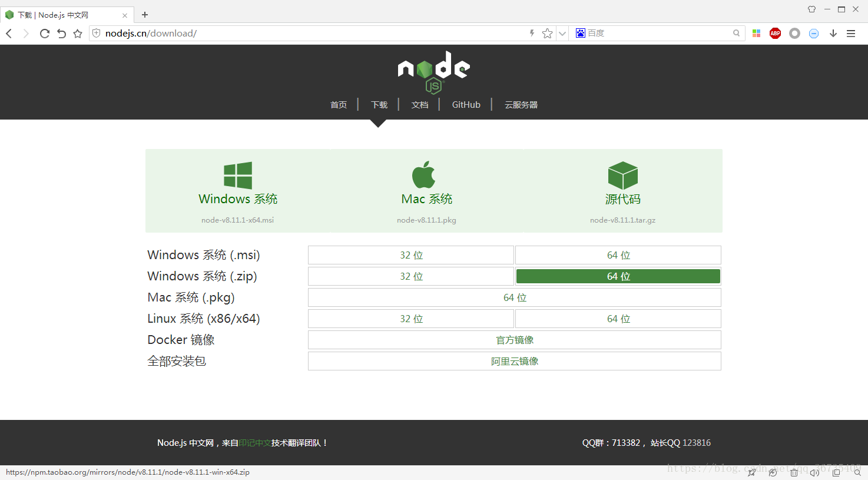The height and width of the screenshot is (480, 868).
Task: Download via Mac 系统 heading link
Action: 427,199
